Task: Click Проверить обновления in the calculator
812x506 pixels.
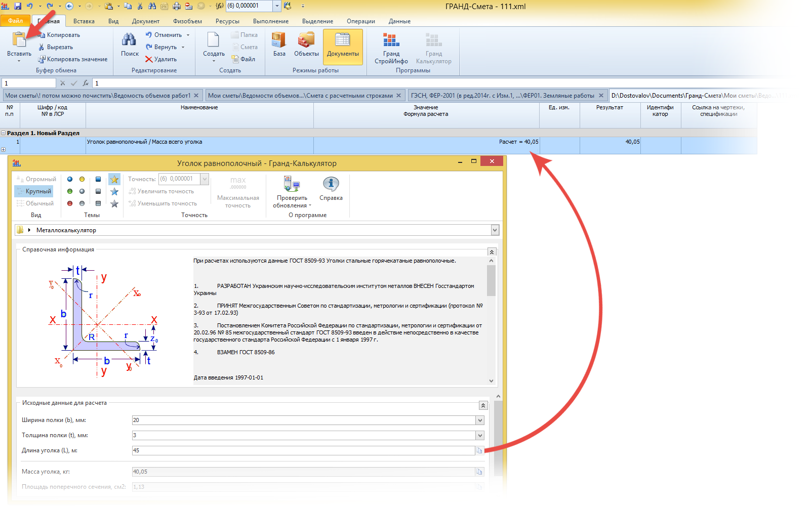Action: tap(292, 192)
